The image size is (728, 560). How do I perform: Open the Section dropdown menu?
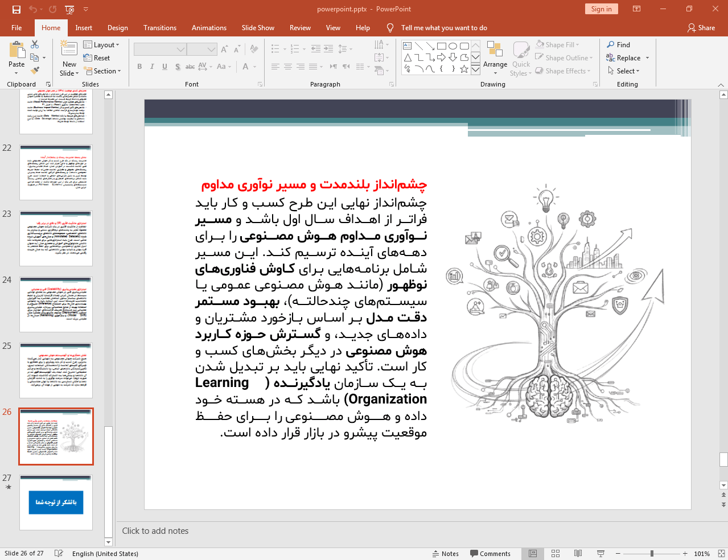pyautogui.click(x=103, y=71)
